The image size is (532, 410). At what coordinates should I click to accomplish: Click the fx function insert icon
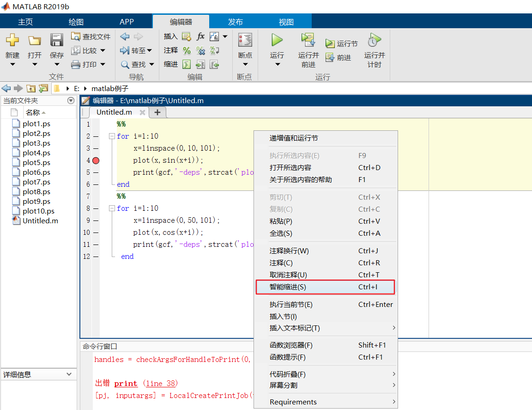click(200, 37)
